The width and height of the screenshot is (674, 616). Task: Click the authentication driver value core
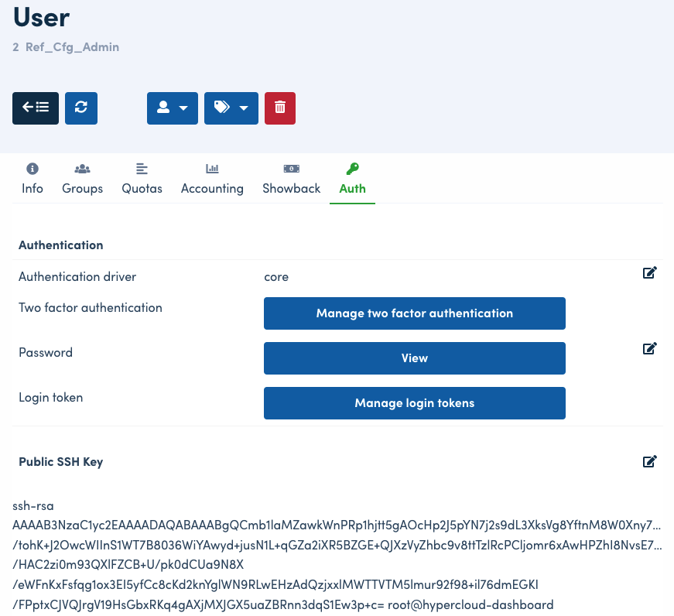(276, 277)
